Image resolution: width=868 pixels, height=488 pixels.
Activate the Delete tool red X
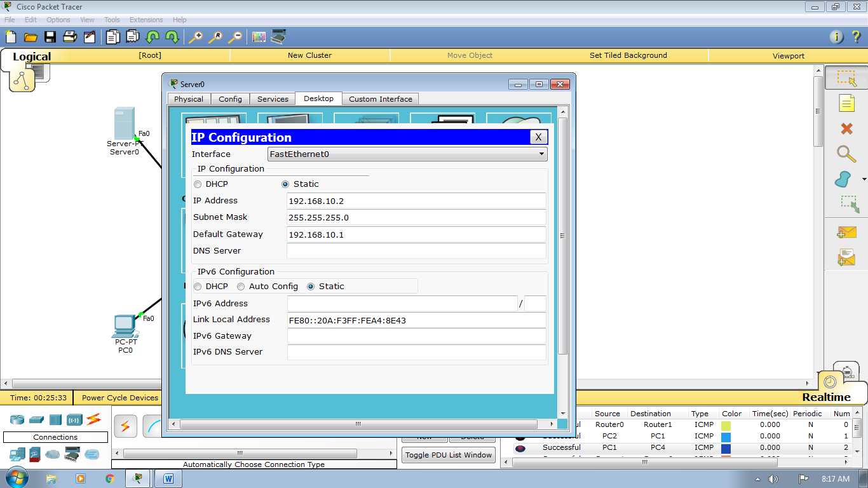coord(846,128)
